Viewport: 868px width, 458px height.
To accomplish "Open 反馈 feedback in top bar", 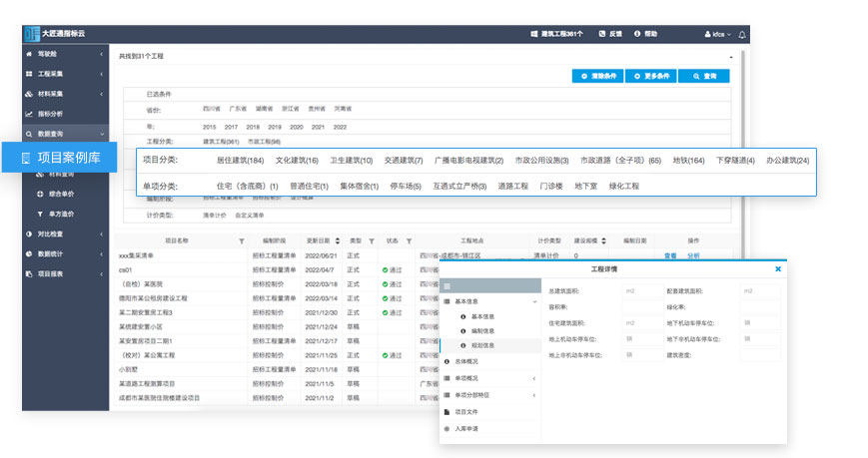I will 610,34.
